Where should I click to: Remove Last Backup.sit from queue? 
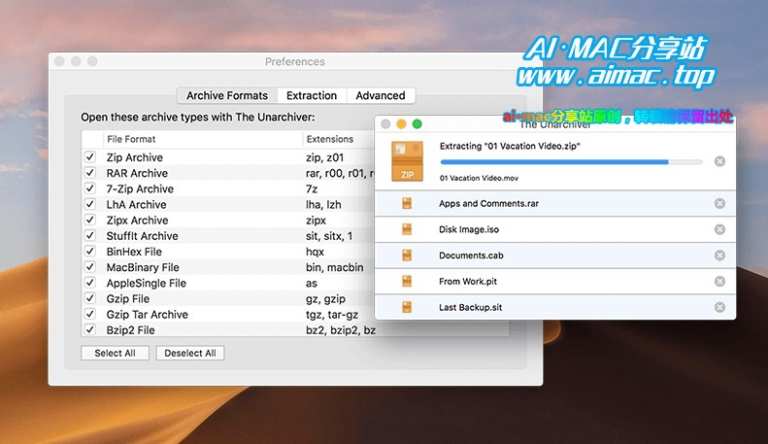tap(720, 307)
